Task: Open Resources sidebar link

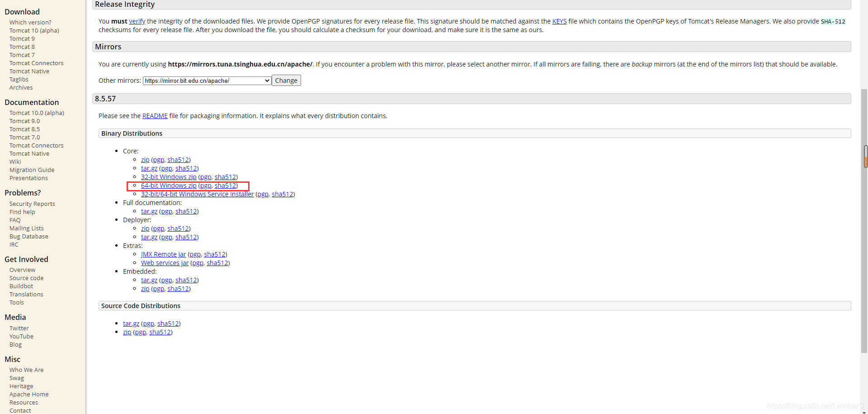Action: tap(24, 403)
